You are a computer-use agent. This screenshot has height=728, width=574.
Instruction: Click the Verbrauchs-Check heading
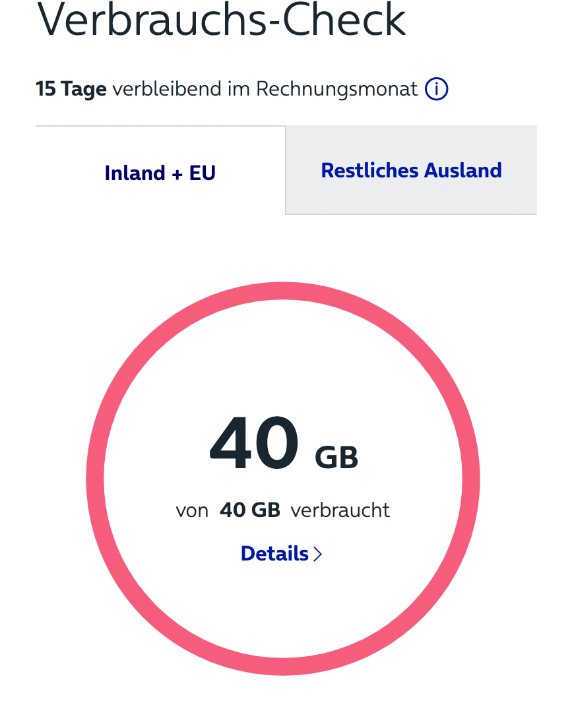click(221, 20)
